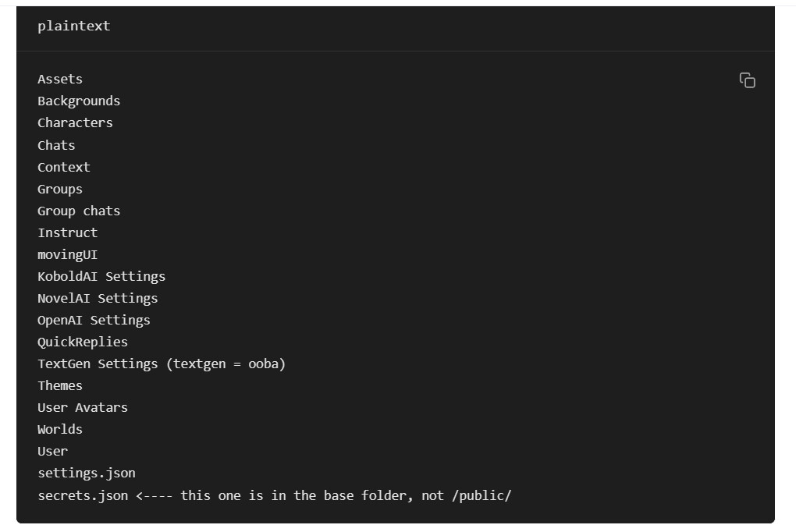This screenshot has width=796, height=532.
Task: Click the QuickReplies entry
Action: 83,342
